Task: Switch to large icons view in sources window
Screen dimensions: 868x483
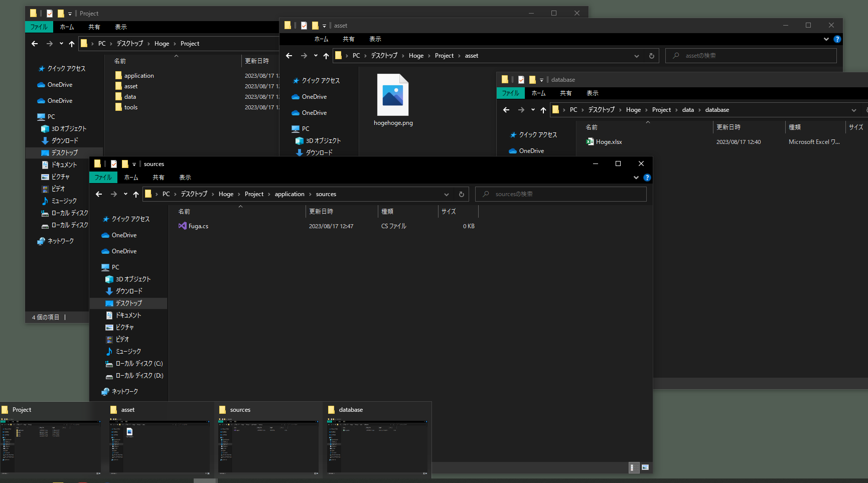Action: [645, 467]
